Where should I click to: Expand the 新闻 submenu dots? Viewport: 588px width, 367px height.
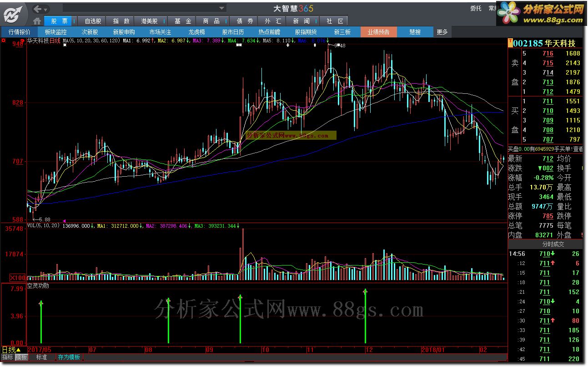pyautogui.click(x=317, y=21)
